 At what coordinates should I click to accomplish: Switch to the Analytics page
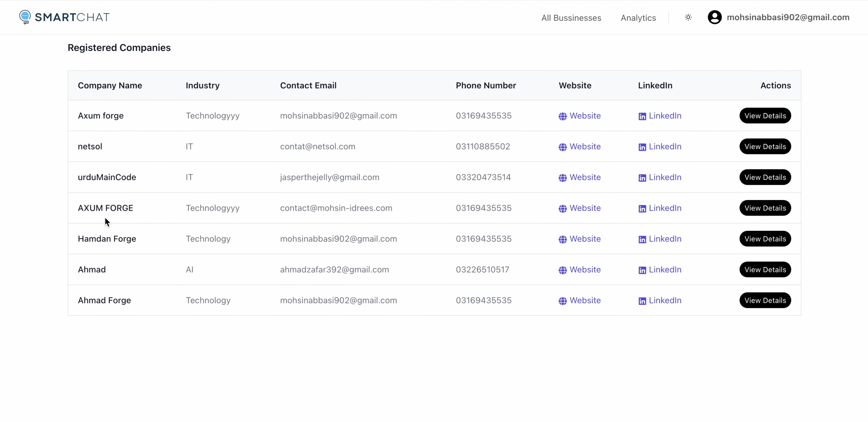(638, 17)
